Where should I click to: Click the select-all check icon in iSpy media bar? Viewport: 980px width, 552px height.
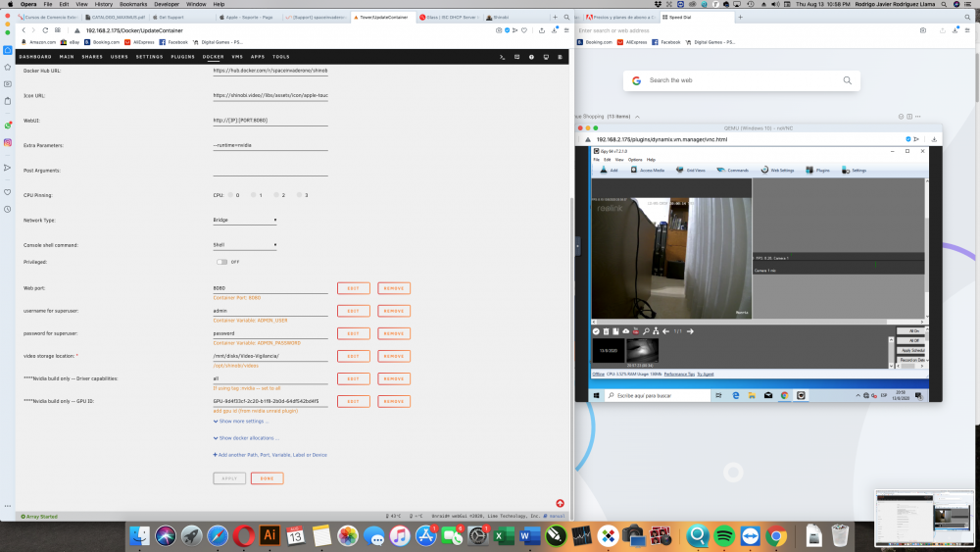click(x=596, y=331)
